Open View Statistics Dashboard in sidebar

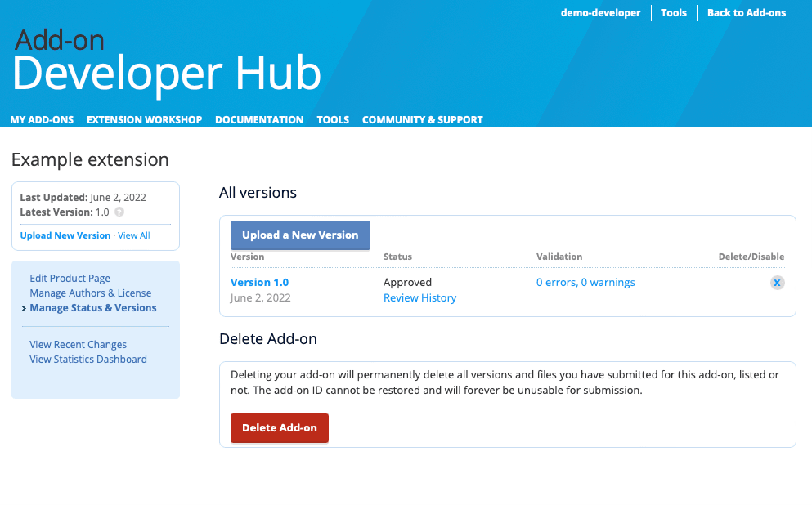coord(88,360)
